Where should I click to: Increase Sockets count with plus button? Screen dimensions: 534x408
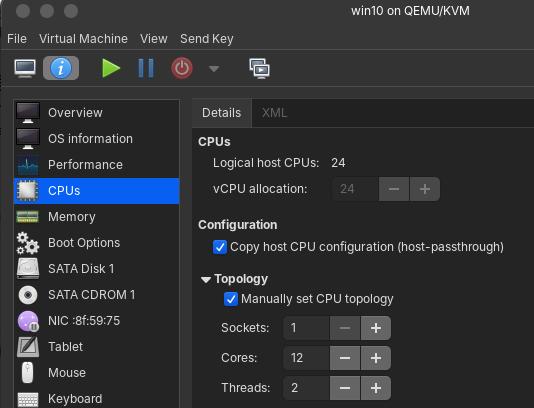pos(376,328)
